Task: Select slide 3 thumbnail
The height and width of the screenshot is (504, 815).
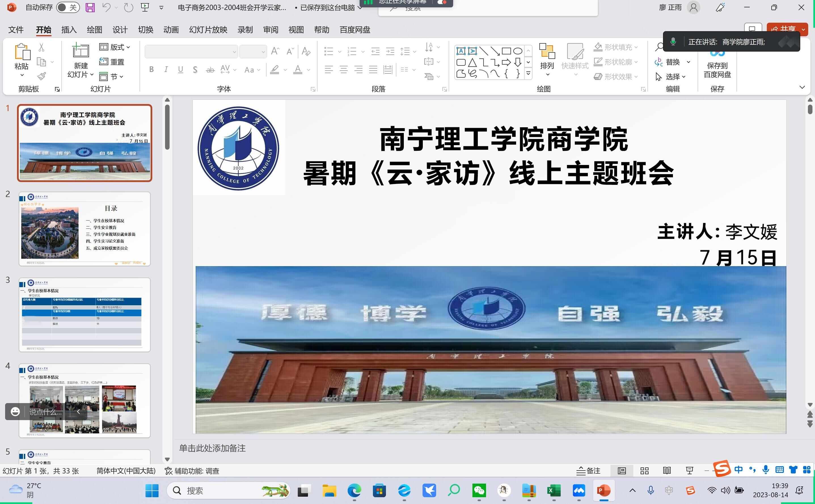Action: click(85, 314)
